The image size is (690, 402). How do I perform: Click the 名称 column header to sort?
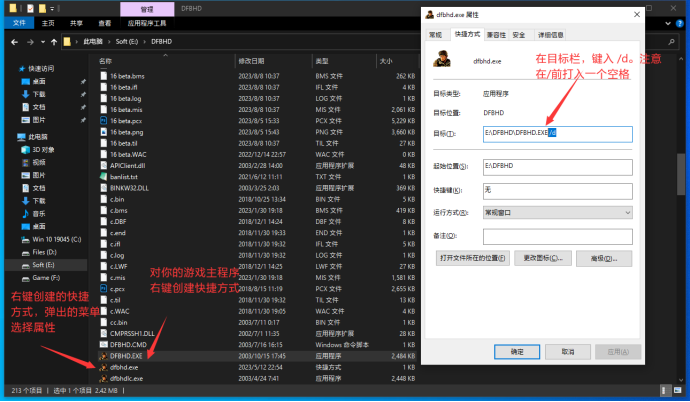pyautogui.click(x=106, y=61)
